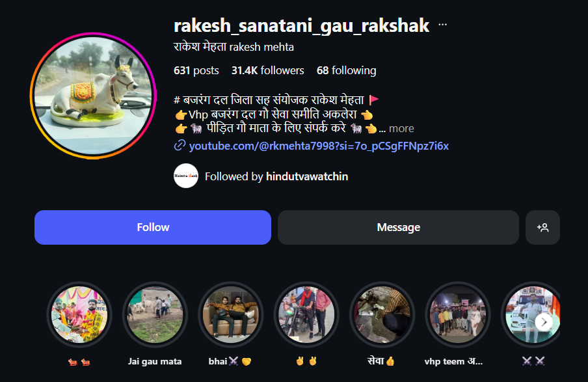Image resolution: width=588 pixels, height=382 pixels.
Task: Show next highlights with the arrow chevron
Action: coord(544,322)
